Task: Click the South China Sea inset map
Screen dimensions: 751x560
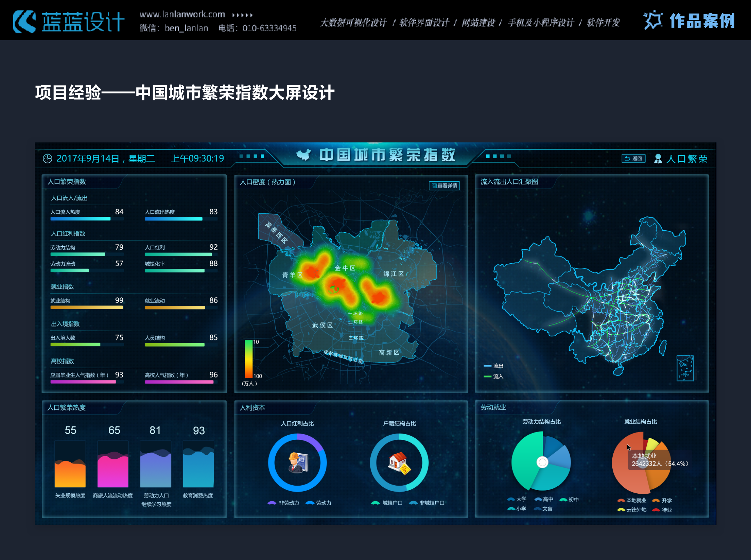Action: pos(685,368)
